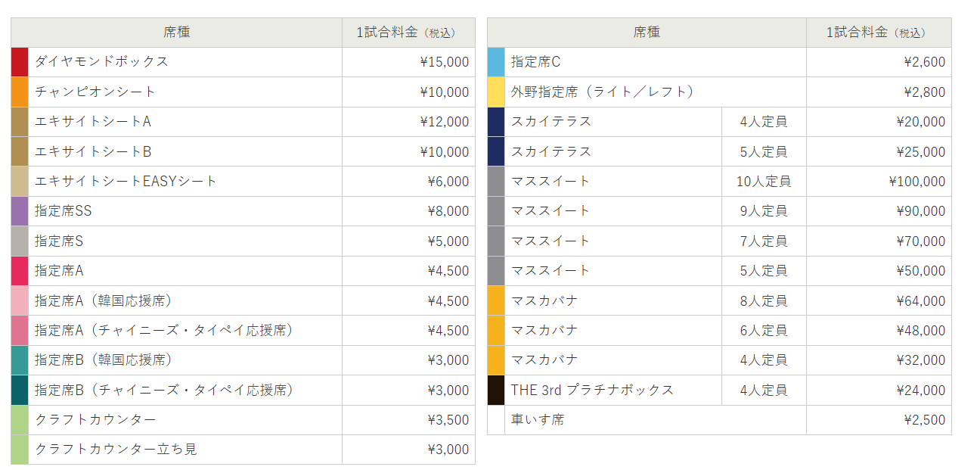The height and width of the screenshot is (470, 980).
Task: Click the 指定席S seat type text
Action: tap(59, 241)
